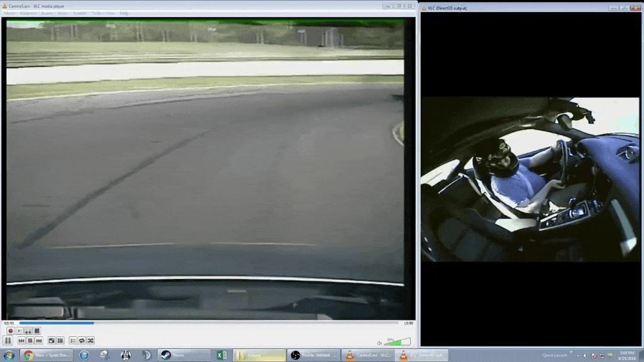The image size is (644, 362).
Task: Expand the Audio menu
Action: pos(47,13)
